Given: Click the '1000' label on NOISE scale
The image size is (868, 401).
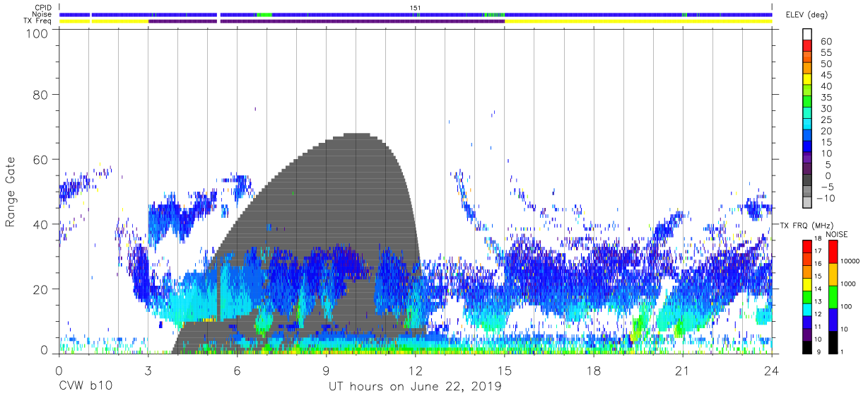Looking at the screenshot, I should pyautogui.click(x=848, y=284).
